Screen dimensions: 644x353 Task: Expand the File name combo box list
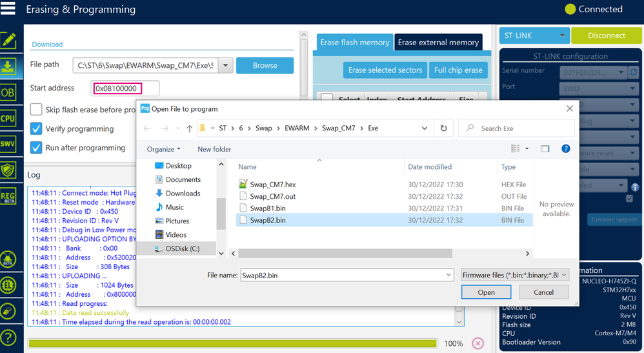[449, 275]
